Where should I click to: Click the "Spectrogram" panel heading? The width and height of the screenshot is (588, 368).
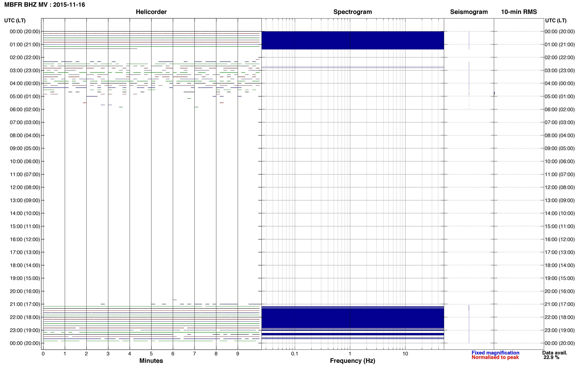[352, 12]
